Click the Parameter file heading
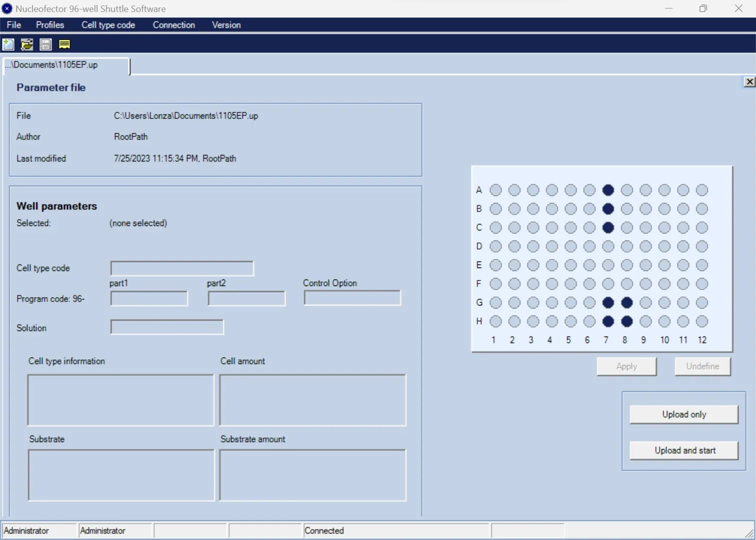Screen dimensions: 756x540 pos(51,87)
